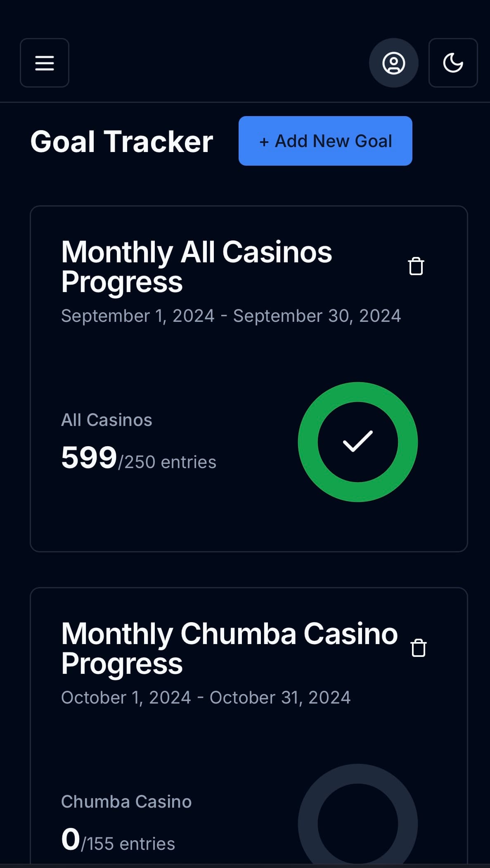The height and width of the screenshot is (868, 490).
Task: Open the Monthly Chumba Casino Progress title
Action: coord(229,649)
